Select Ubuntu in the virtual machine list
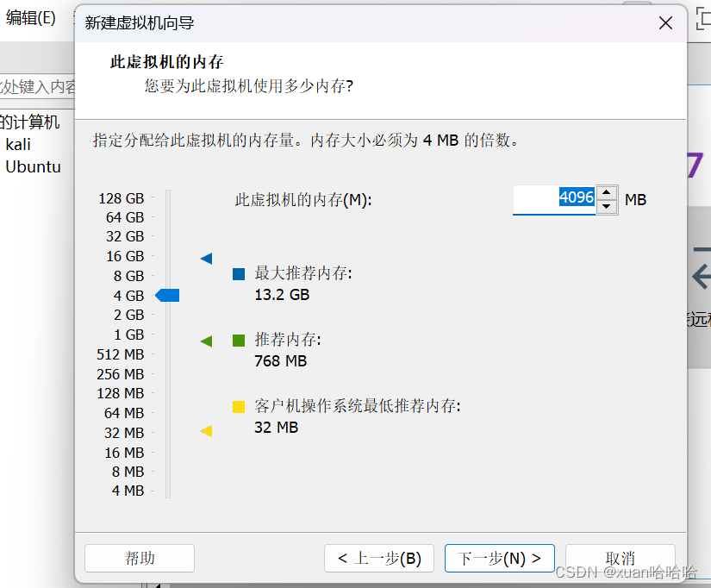The height and width of the screenshot is (588, 711). click(34, 166)
